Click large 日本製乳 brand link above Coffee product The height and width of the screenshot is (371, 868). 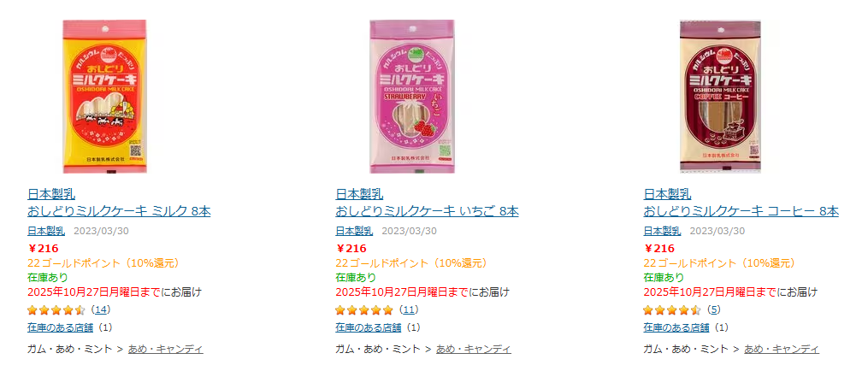[x=667, y=194]
